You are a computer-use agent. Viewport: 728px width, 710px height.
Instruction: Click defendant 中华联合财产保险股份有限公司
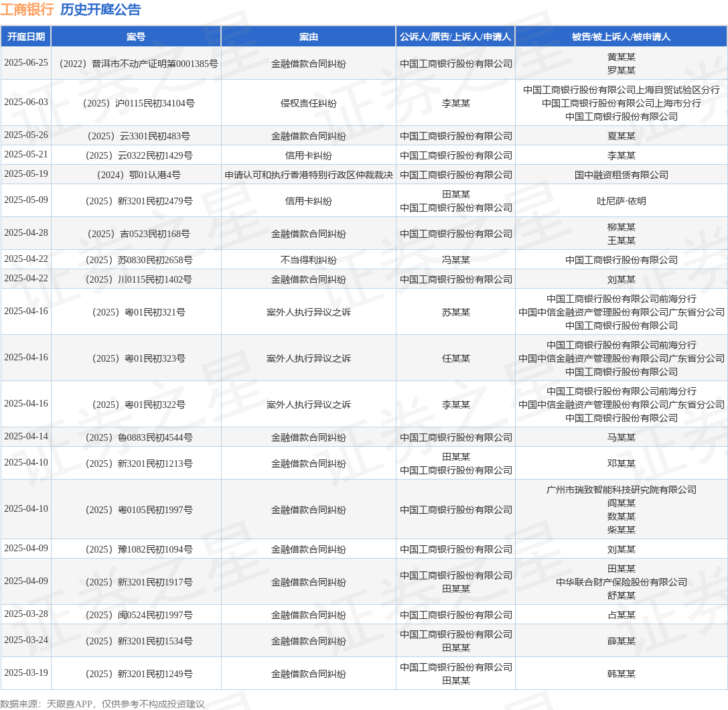(x=622, y=582)
